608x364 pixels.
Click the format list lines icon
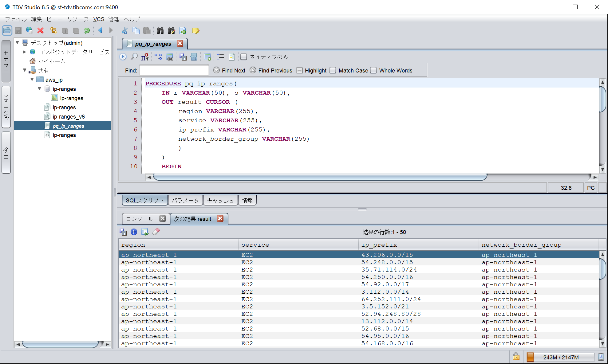point(220,57)
